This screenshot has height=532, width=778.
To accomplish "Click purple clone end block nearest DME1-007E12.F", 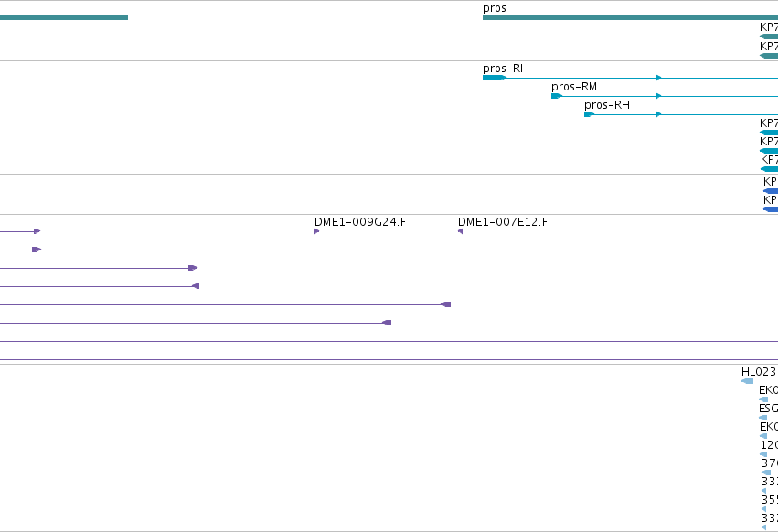I will tap(446, 304).
